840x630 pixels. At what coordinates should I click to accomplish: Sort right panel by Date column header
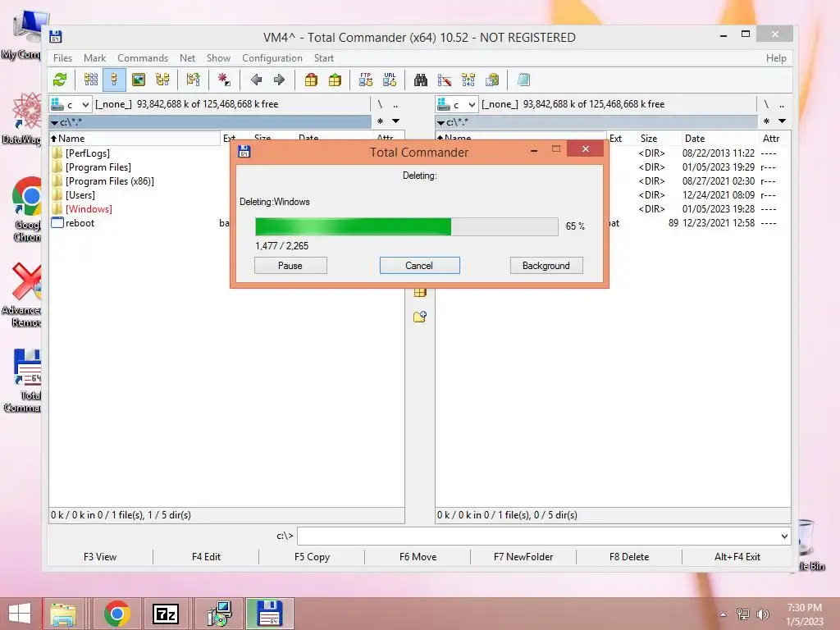click(x=719, y=138)
